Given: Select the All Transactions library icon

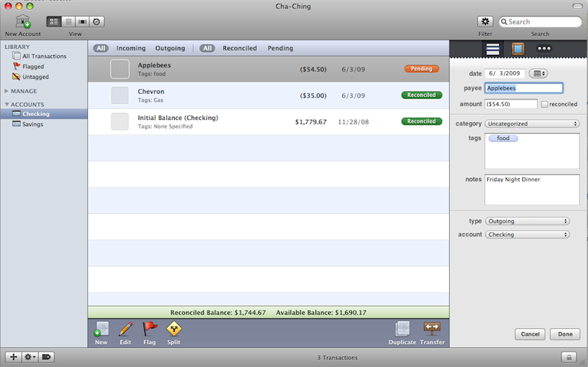Looking at the screenshot, I should [x=16, y=56].
